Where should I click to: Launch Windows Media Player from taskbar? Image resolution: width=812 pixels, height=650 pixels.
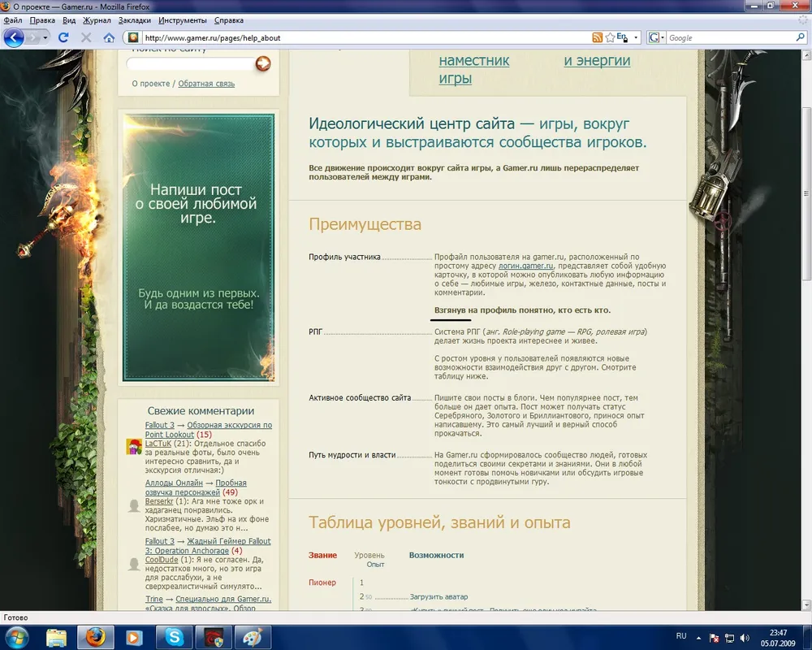pyautogui.click(x=133, y=636)
